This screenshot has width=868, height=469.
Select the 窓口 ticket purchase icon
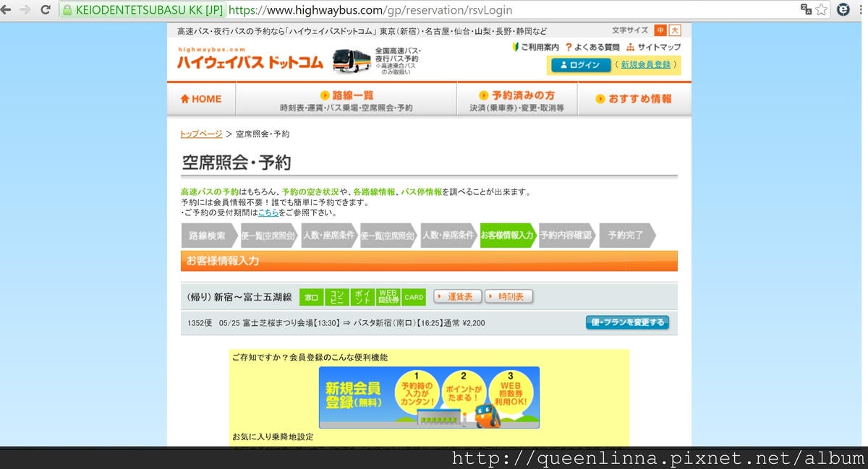pos(311,296)
